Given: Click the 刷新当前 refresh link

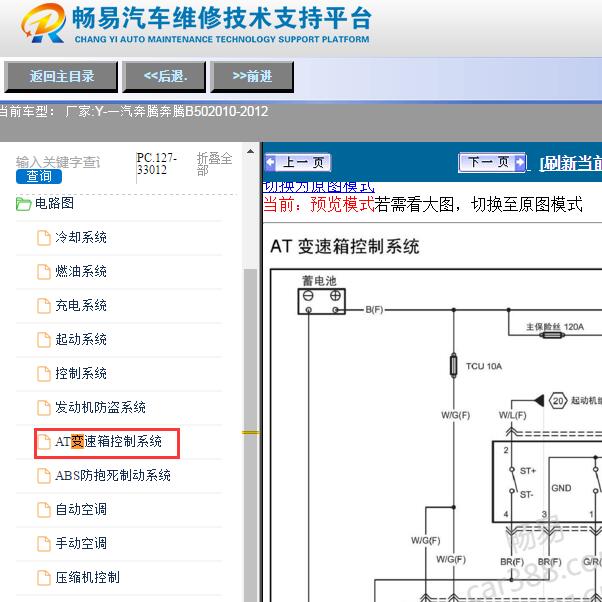Looking at the screenshot, I should pos(571,164).
